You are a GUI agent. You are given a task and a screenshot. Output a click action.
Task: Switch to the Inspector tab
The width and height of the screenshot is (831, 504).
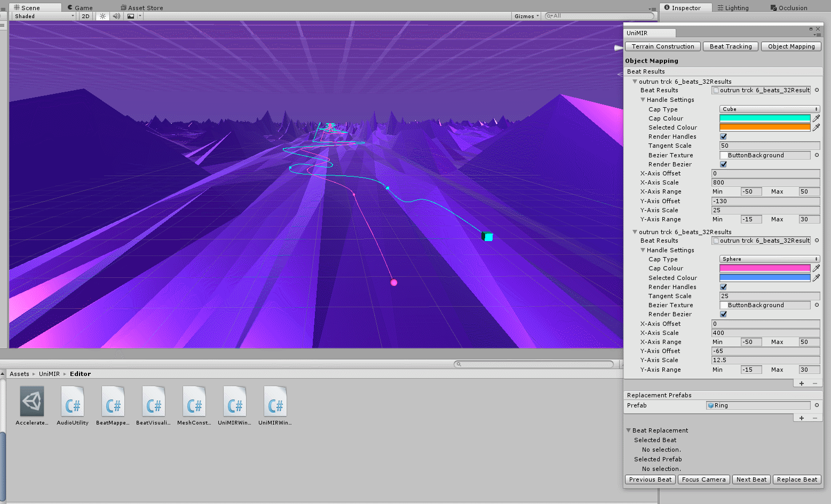[x=685, y=7]
